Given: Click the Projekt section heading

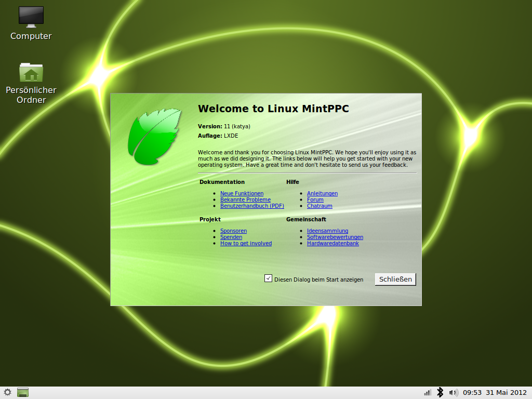Looking at the screenshot, I should tap(210, 219).
